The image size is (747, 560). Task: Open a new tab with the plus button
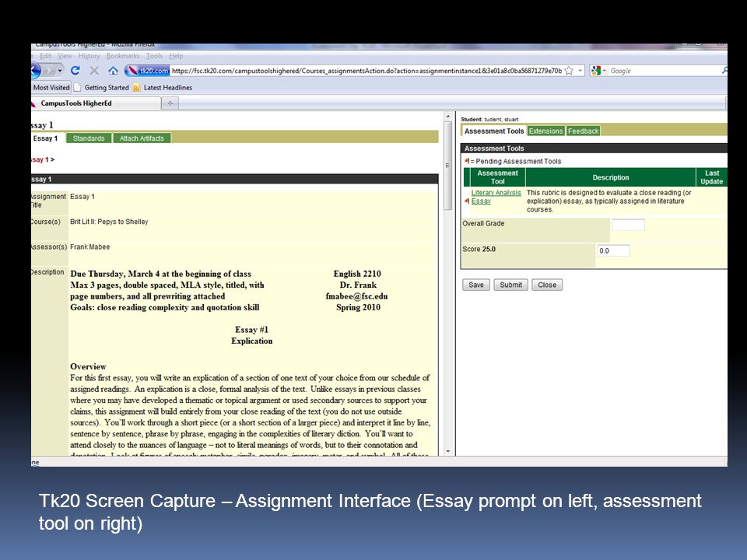170,103
